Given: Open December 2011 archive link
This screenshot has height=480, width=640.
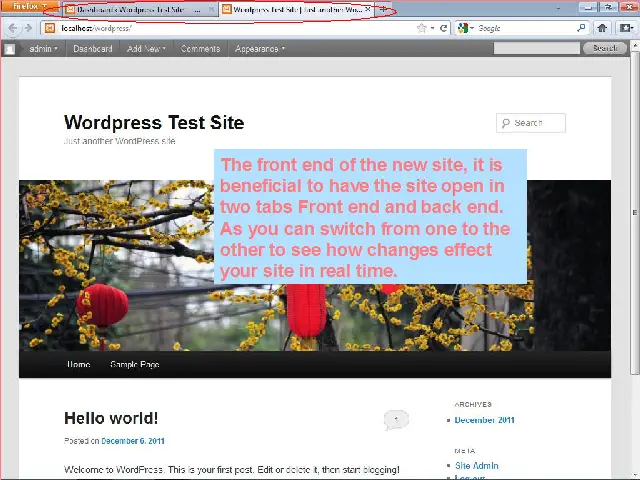Looking at the screenshot, I should 484,420.
